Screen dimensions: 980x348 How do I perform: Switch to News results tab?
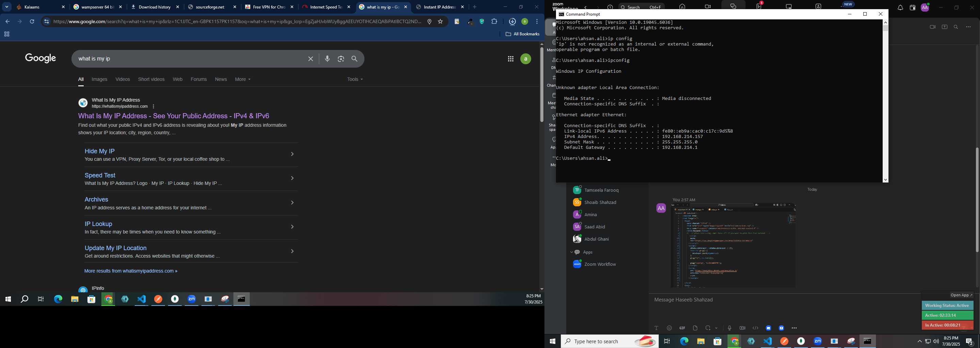220,80
